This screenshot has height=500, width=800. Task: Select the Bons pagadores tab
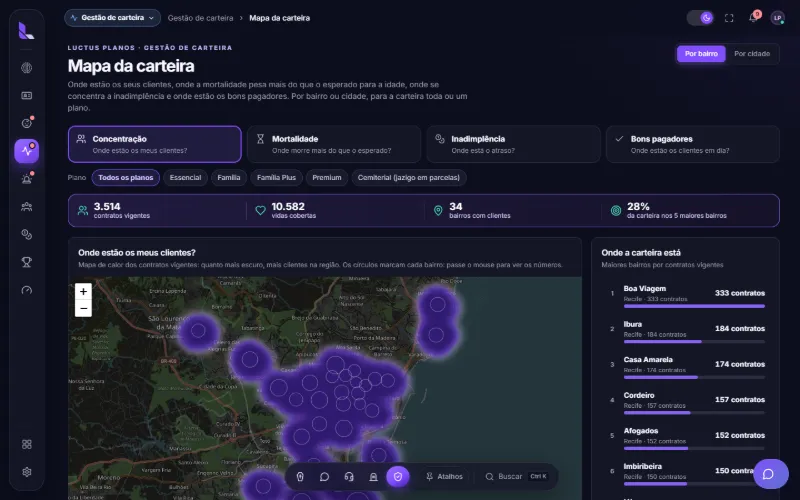[693, 144]
